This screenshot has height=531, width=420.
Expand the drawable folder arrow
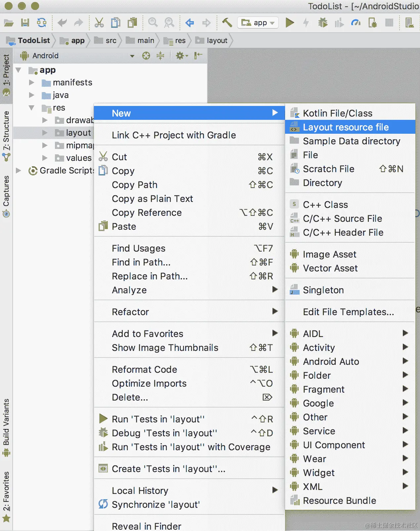point(45,120)
